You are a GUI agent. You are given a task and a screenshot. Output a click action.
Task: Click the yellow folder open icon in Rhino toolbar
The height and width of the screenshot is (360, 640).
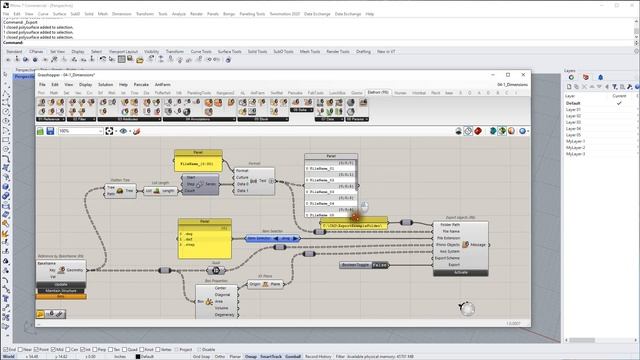tap(140, 60)
